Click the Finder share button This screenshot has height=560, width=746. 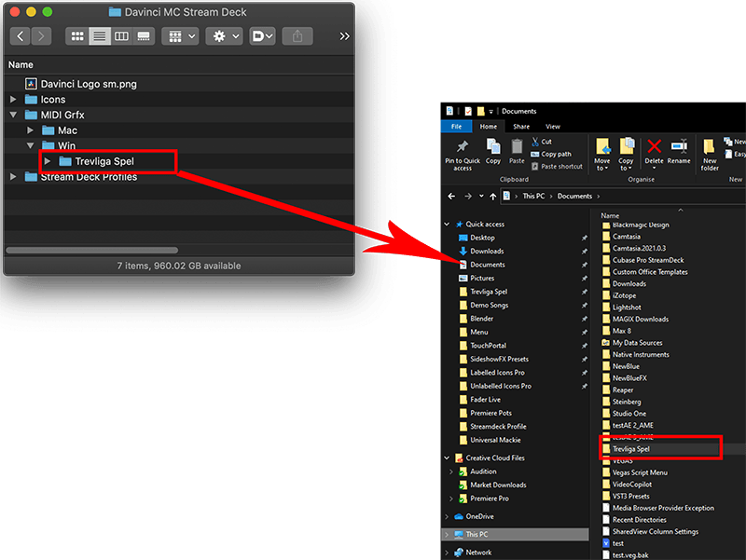297,36
